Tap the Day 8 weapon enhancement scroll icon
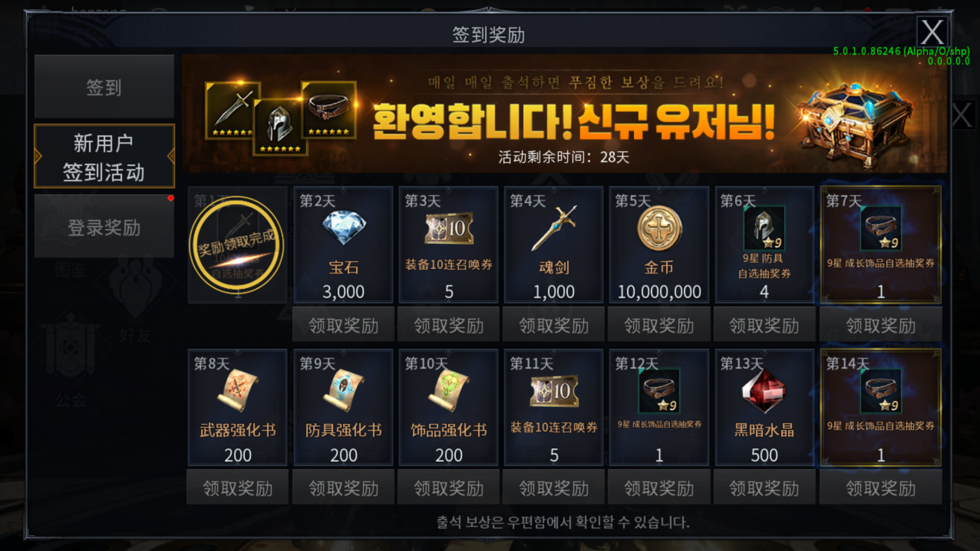Image resolution: width=980 pixels, height=551 pixels. (x=238, y=390)
